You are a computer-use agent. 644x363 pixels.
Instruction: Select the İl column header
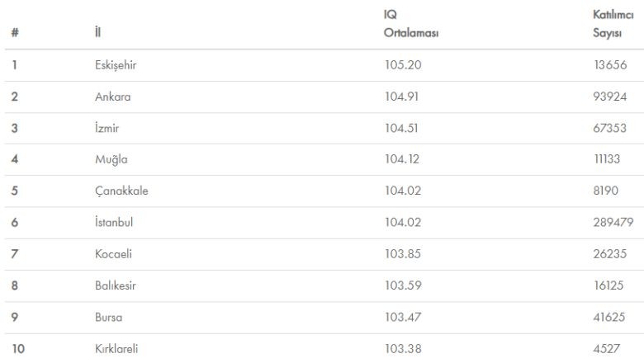[97, 32]
